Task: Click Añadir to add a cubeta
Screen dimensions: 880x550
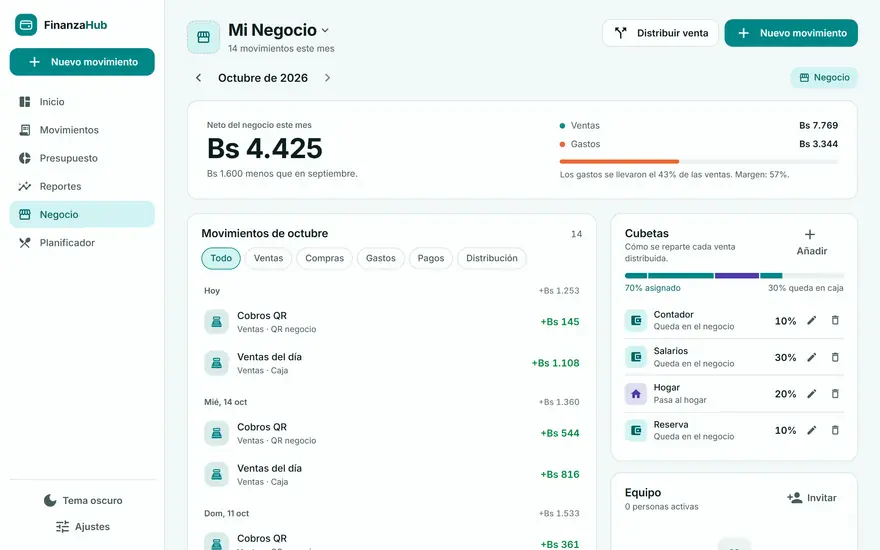Action: pyautogui.click(x=812, y=242)
